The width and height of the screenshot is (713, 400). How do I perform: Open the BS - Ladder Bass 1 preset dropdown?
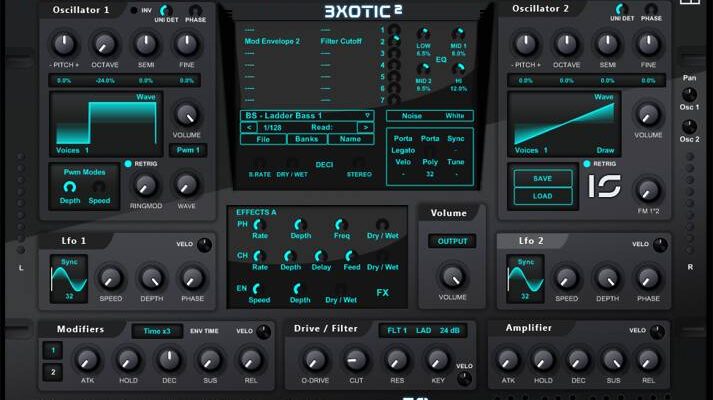pos(307,115)
